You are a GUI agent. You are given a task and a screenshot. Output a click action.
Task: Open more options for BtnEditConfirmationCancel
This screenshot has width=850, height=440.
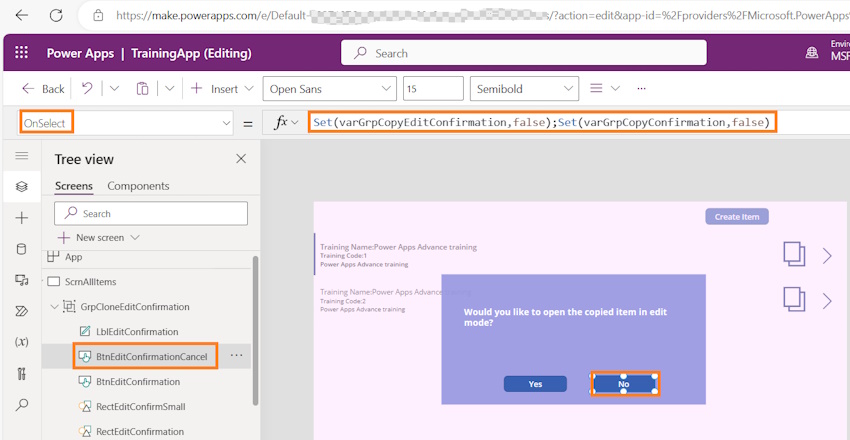click(236, 356)
